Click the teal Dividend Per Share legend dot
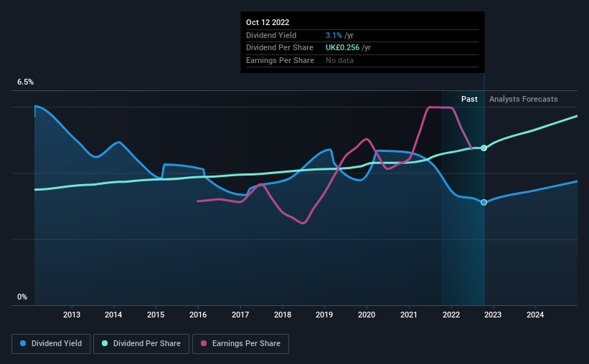Screen dimensions: 589x364 pos(105,343)
